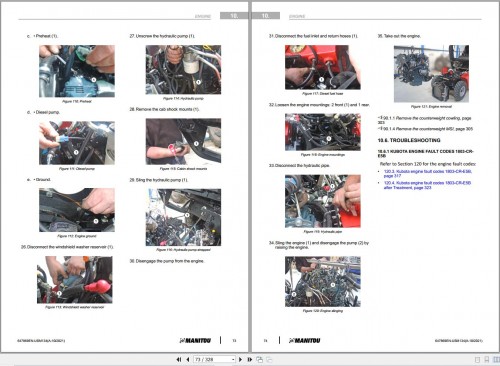The image size is (500, 366).
Task: Click the Kubota engine fault codes subheading
Action: pyautogui.click(x=425, y=153)
